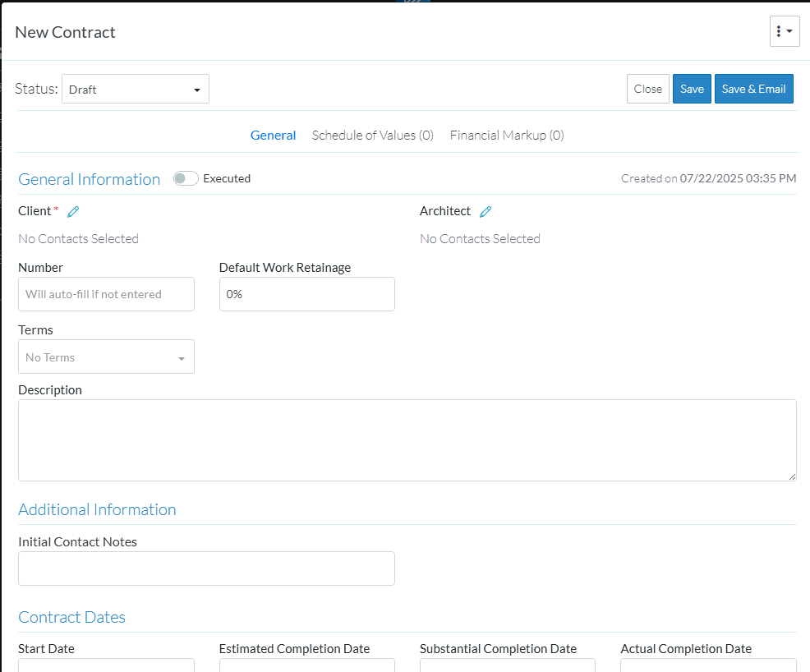Click the Save & Email button
810x672 pixels.
tap(753, 90)
